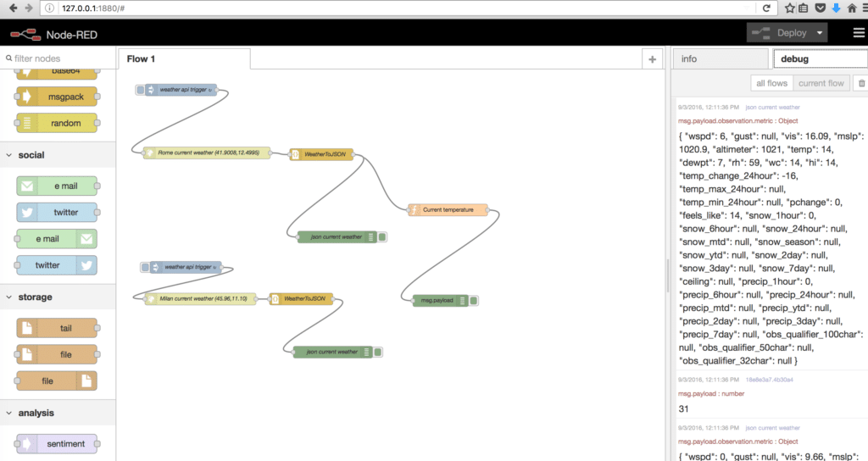
Task: Click the msg.payload : number label
Action: (711, 393)
